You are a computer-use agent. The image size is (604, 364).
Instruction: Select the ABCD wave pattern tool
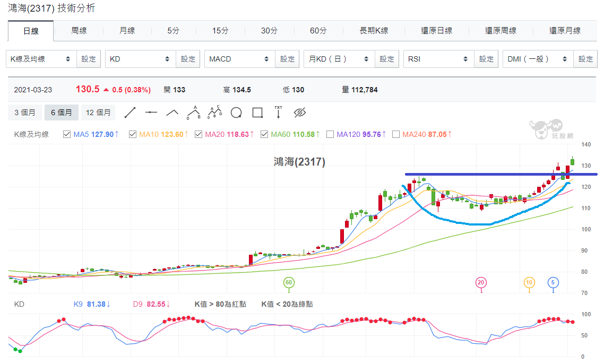215,112
